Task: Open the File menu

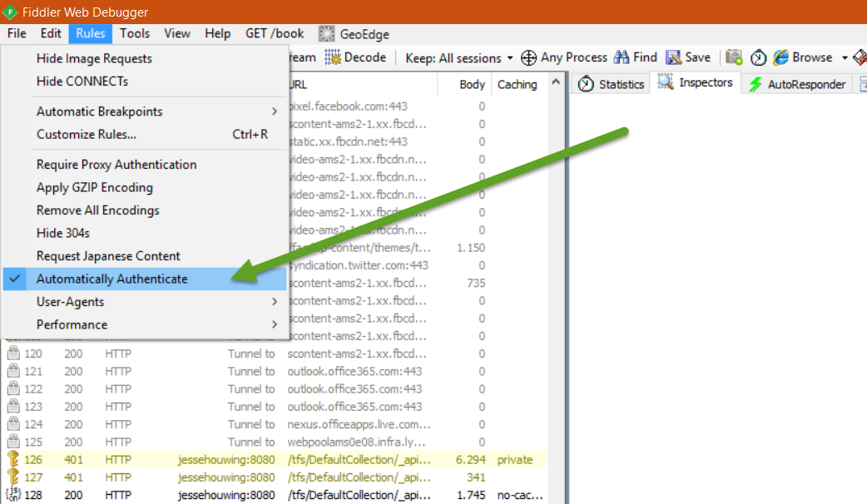Action: point(17,34)
